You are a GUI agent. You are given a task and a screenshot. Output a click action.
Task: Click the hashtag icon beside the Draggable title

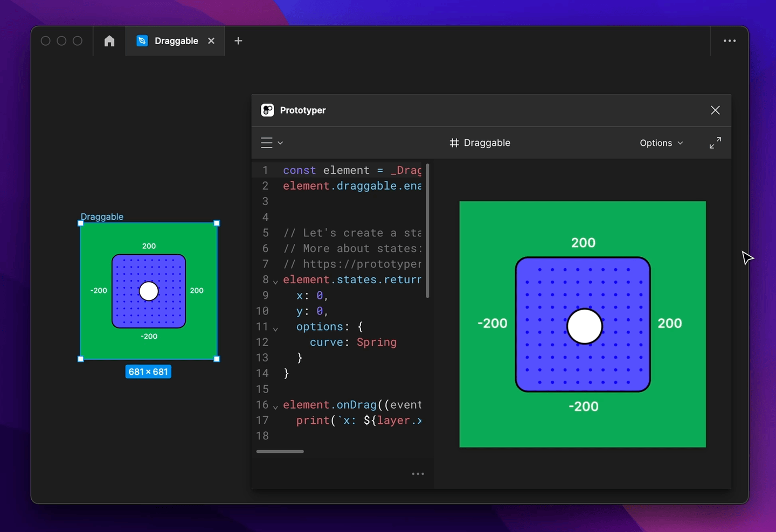(454, 143)
